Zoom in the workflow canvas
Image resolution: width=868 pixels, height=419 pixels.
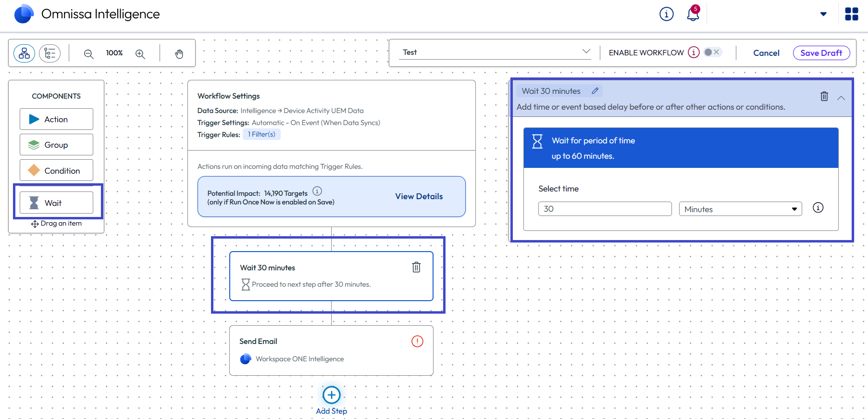click(x=140, y=54)
